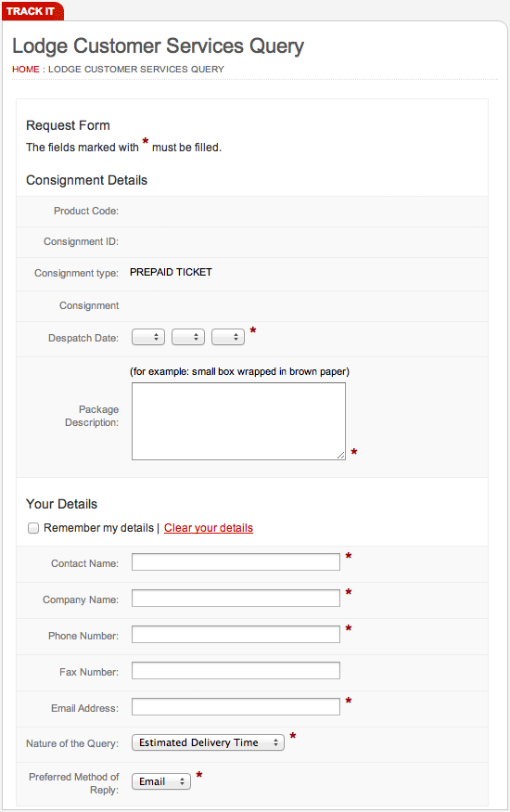
Task: Go to HOME breadcrumb link
Action: pos(26,69)
